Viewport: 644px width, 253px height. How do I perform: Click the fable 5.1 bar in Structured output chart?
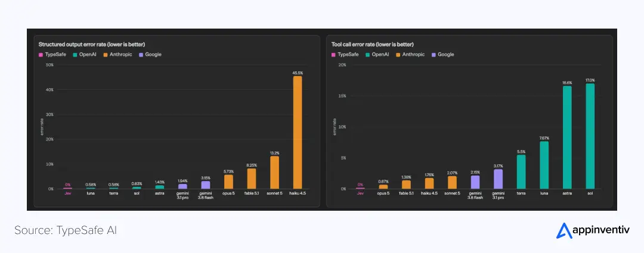(x=252, y=179)
